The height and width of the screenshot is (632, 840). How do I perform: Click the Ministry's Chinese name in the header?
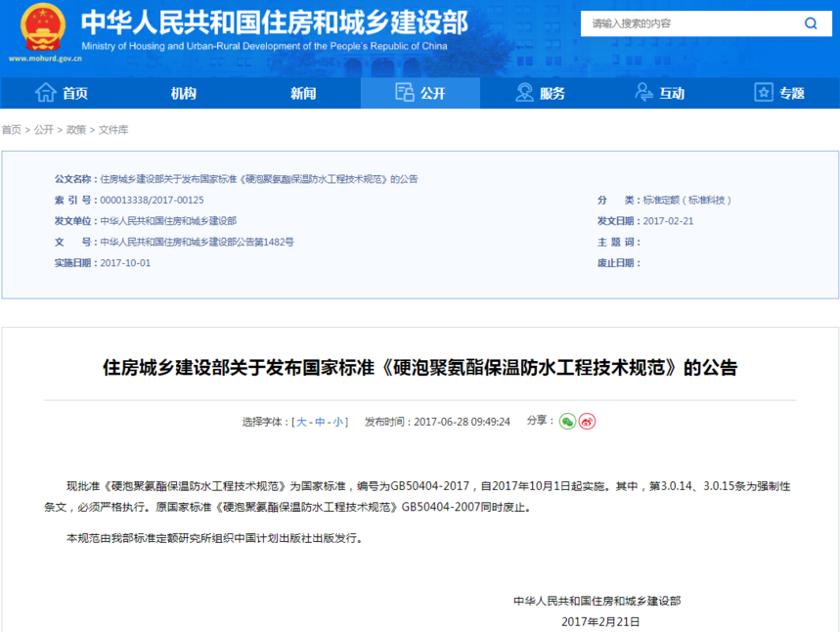274,22
